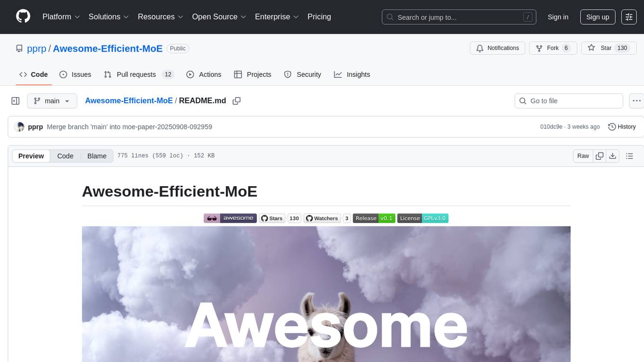Click the GitHub Watchers badge
Viewport: 644px width, 362px height.
pos(327,218)
